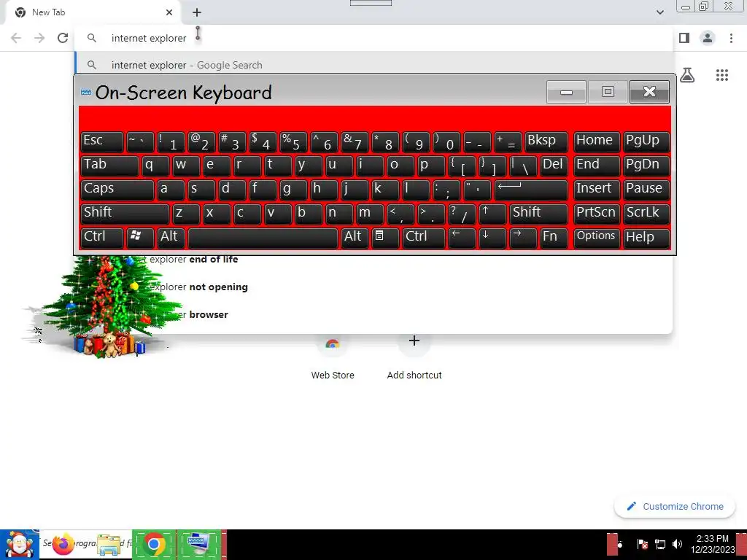The image size is (747, 560).
Task: Toggle the right Shift key on keyboard
Action: point(539,214)
